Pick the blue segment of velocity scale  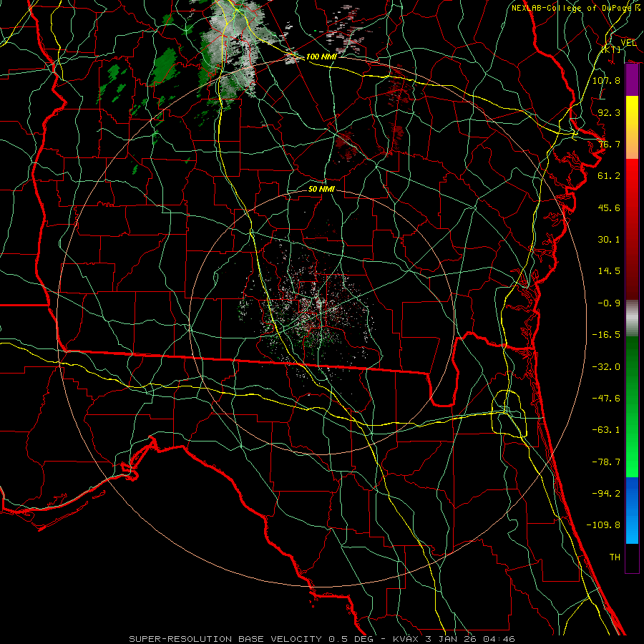[x=632, y=510]
